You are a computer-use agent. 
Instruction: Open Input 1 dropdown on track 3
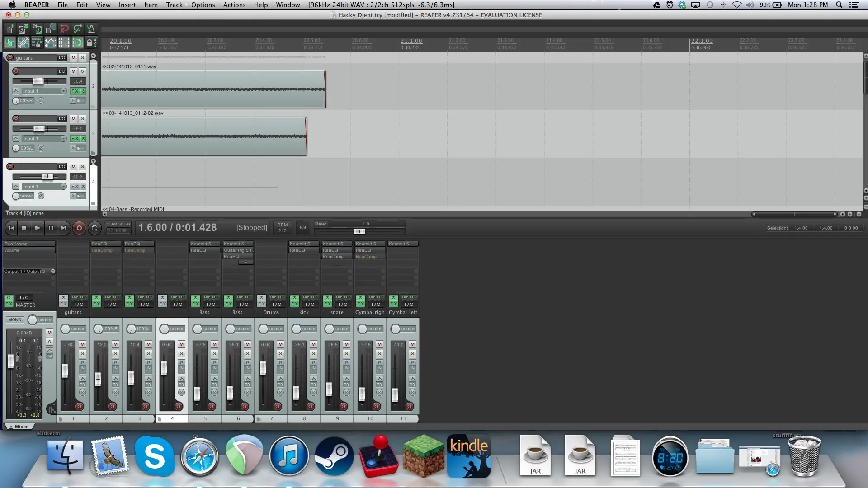coord(44,139)
